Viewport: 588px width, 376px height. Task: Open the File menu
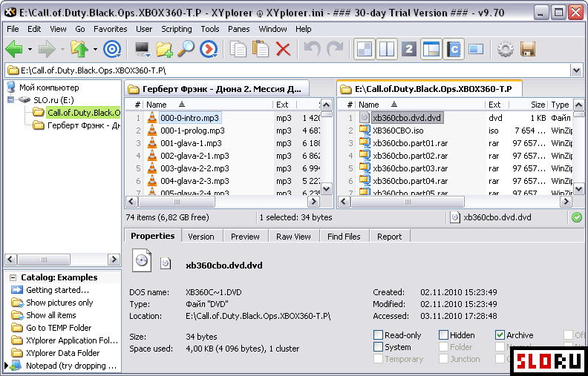pyautogui.click(x=13, y=29)
